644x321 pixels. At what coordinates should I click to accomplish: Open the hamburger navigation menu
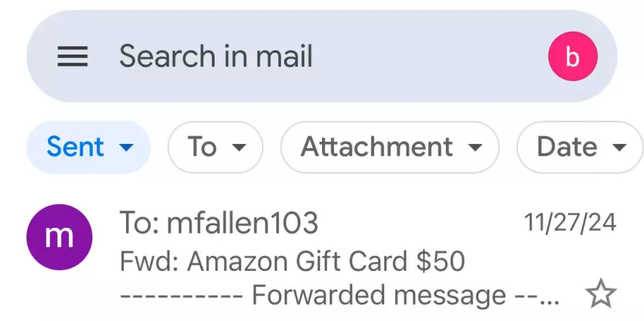pos(72,57)
